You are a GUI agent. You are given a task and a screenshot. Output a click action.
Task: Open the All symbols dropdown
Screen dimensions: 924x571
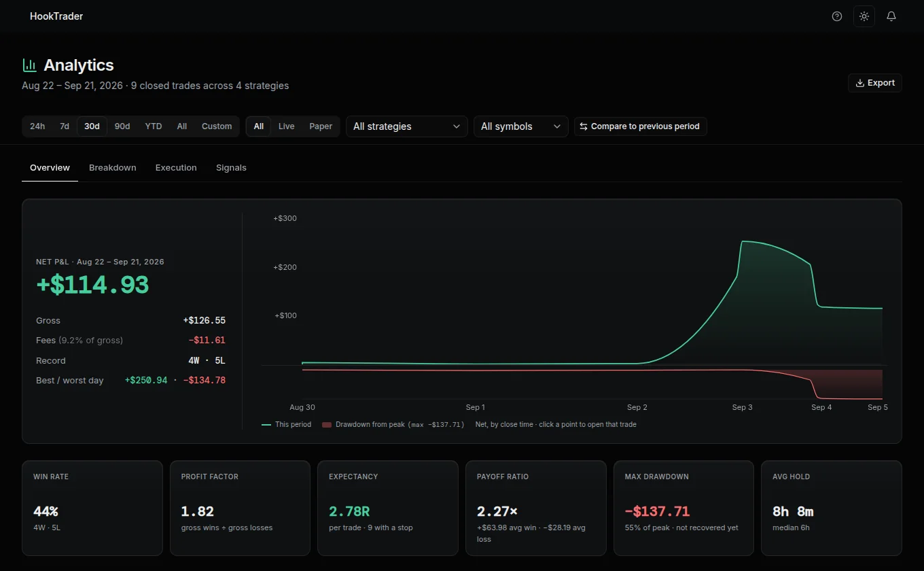point(521,126)
